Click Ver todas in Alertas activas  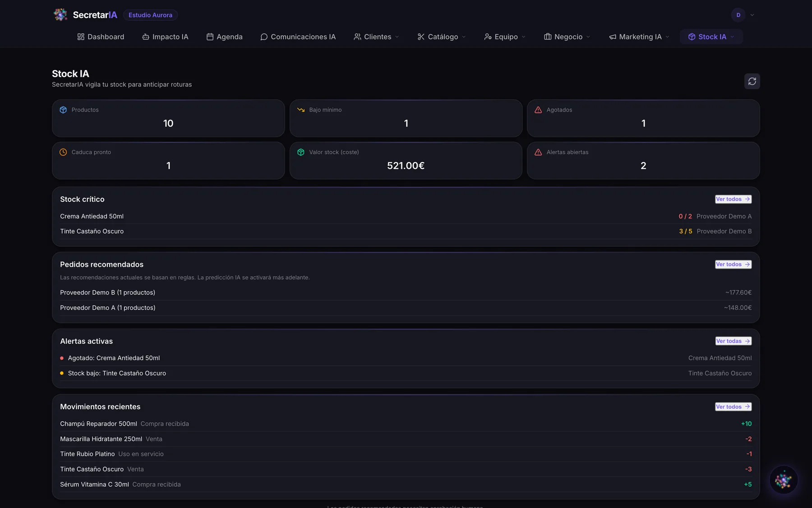click(x=734, y=341)
